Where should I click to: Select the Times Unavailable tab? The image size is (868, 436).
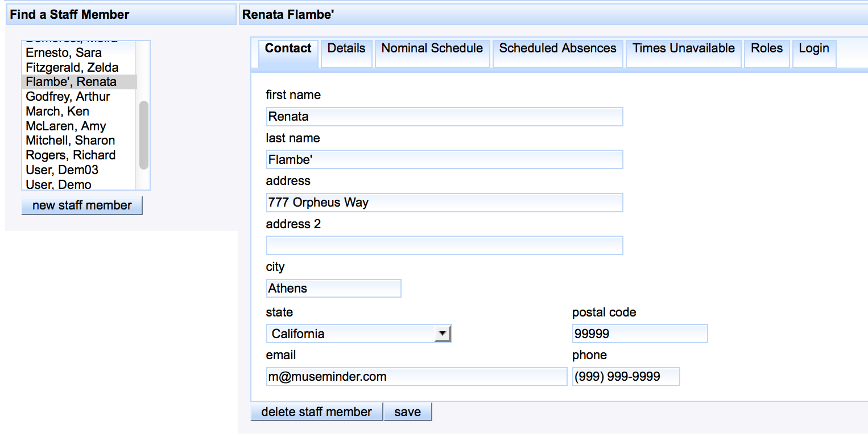point(684,49)
